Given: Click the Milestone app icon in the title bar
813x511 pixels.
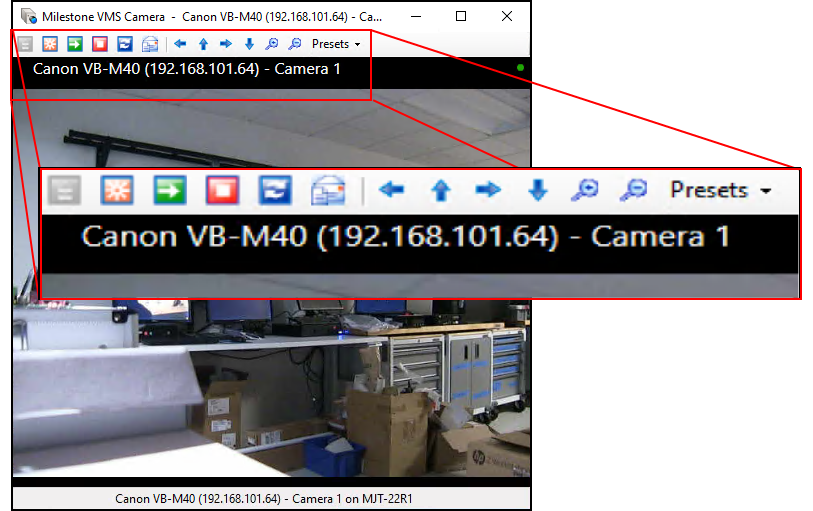Looking at the screenshot, I should pos(29,16).
